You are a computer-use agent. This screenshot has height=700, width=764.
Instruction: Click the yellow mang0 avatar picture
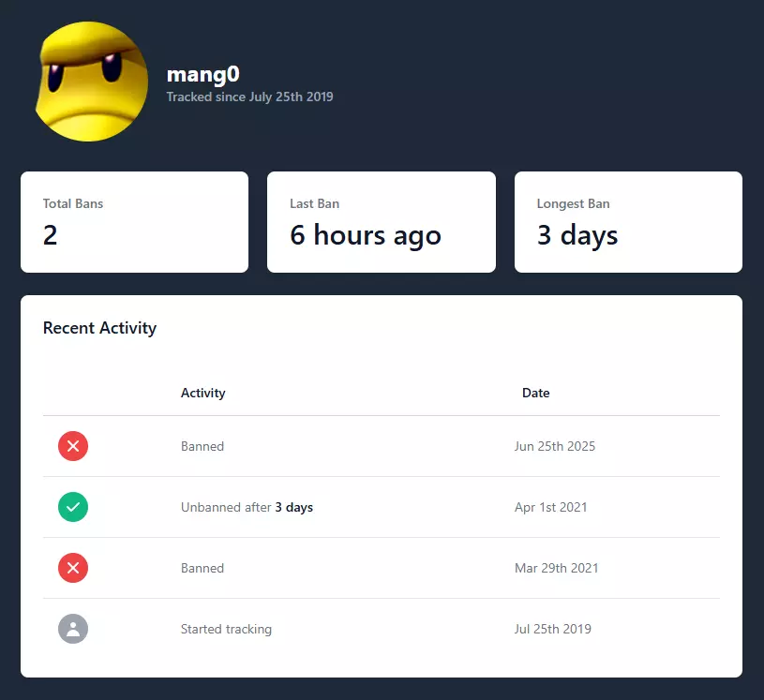(x=92, y=82)
